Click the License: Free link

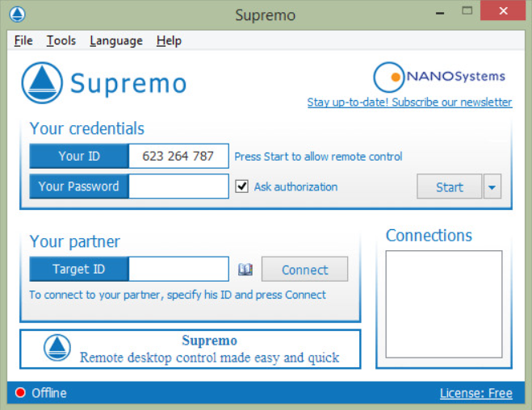click(x=476, y=393)
